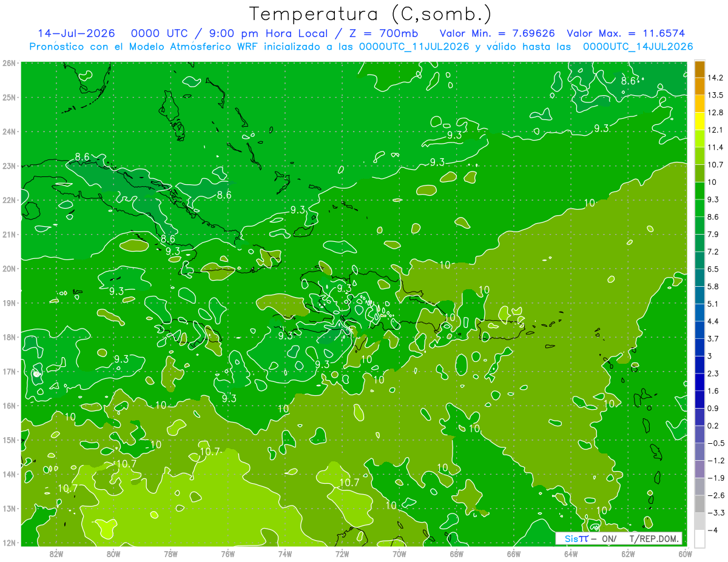
Task: Select the "18N" latitude axis label
Action: [9, 337]
